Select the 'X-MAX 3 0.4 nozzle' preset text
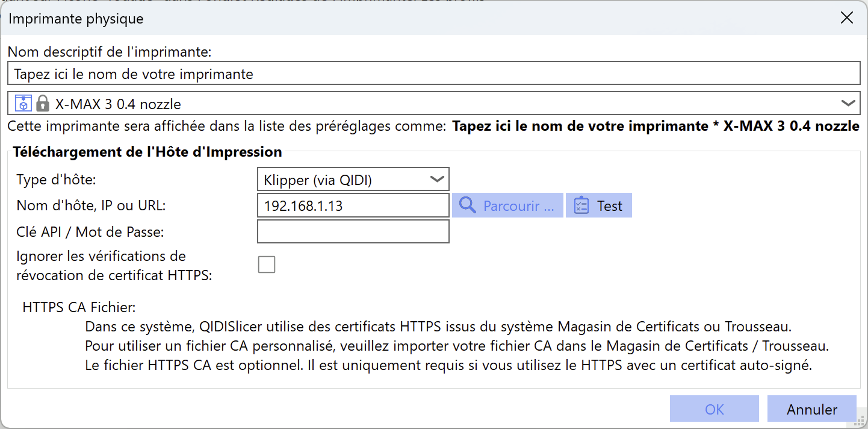This screenshot has width=868, height=429. coord(118,104)
